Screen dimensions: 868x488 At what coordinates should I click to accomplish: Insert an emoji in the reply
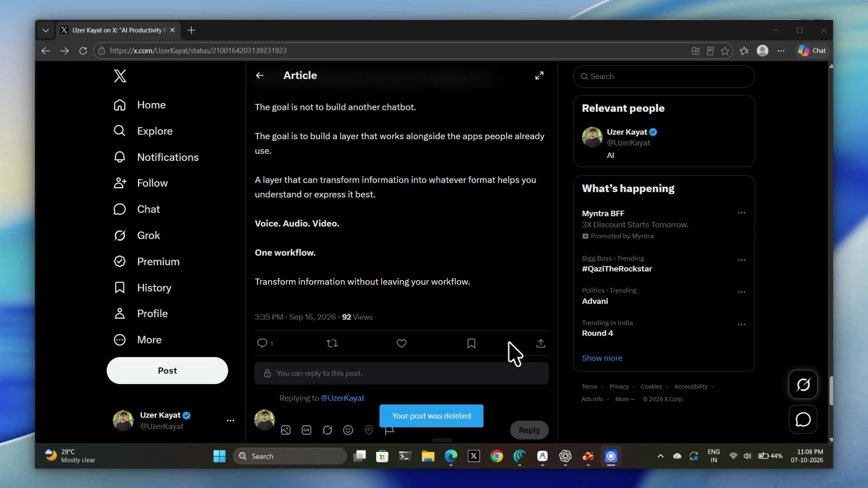click(x=348, y=430)
